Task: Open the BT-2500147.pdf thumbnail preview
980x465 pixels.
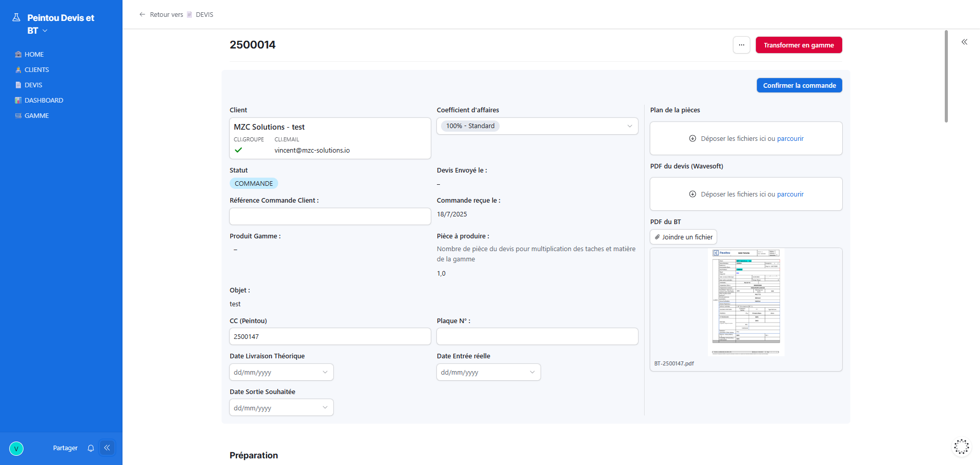Action: click(x=746, y=303)
